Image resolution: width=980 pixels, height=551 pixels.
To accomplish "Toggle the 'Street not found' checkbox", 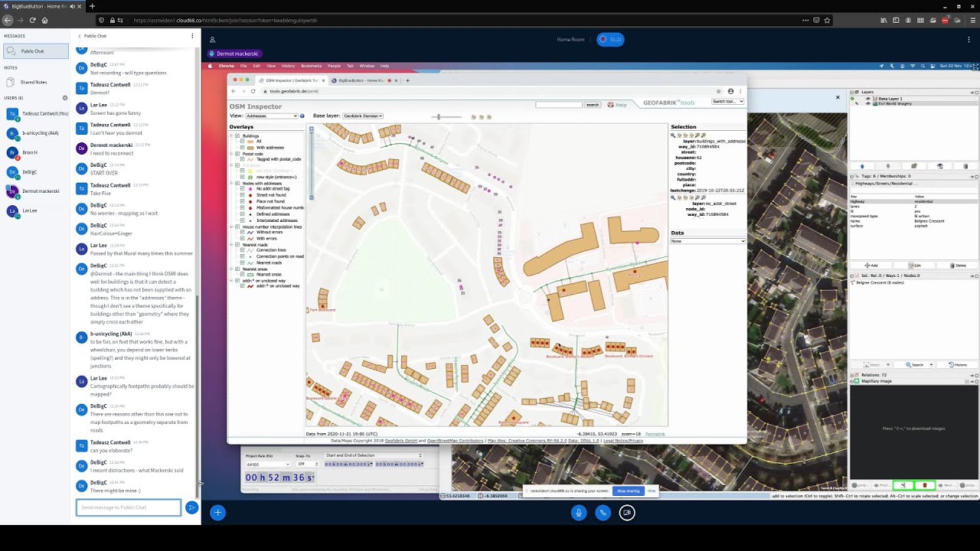I will pos(243,195).
